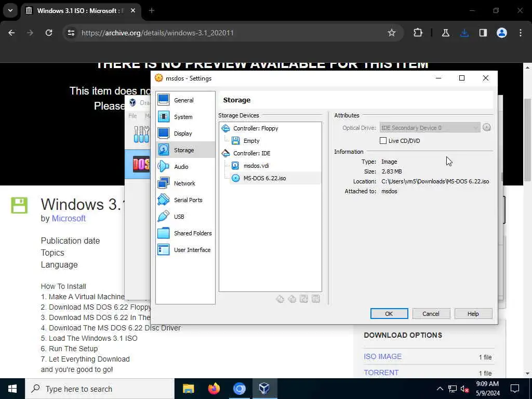Click the muted volume tray icon
The height and width of the screenshot is (399, 532).
pos(465,389)
